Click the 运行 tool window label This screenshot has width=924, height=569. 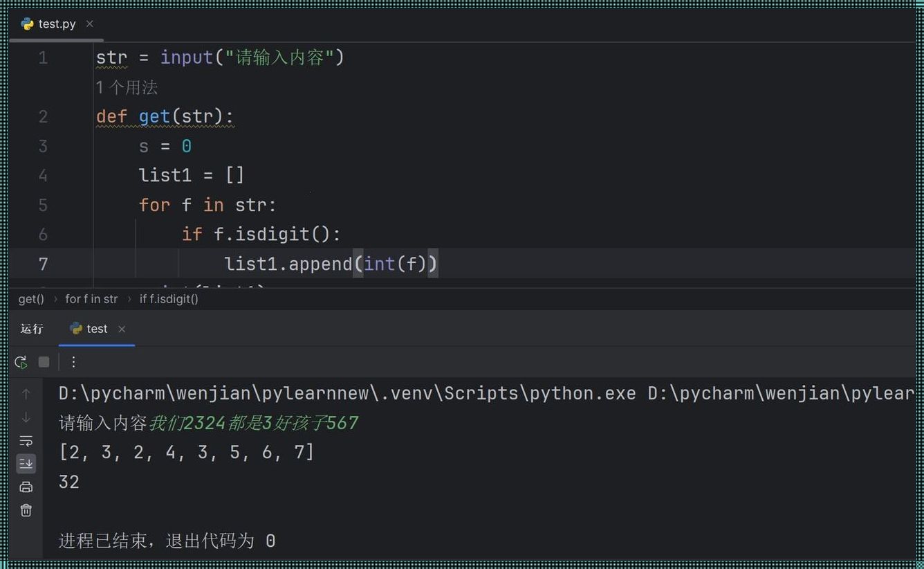coord(32,329)
